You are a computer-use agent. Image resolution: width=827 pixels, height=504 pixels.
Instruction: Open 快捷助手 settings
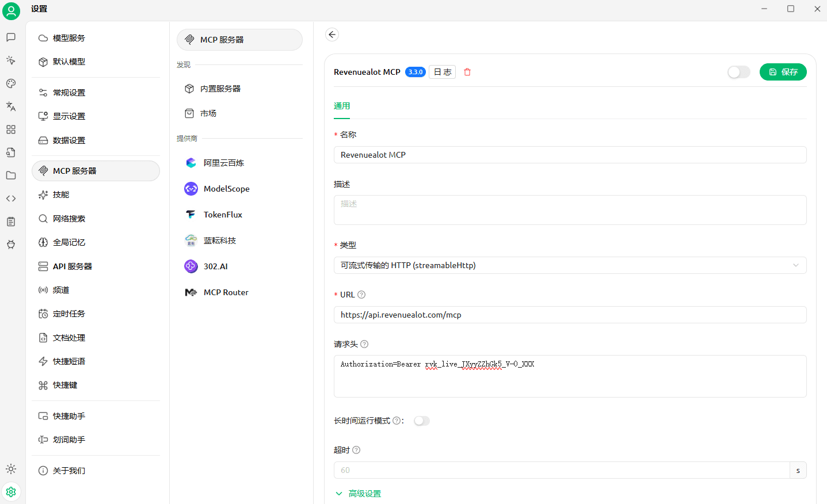click(x=96, y=416)
